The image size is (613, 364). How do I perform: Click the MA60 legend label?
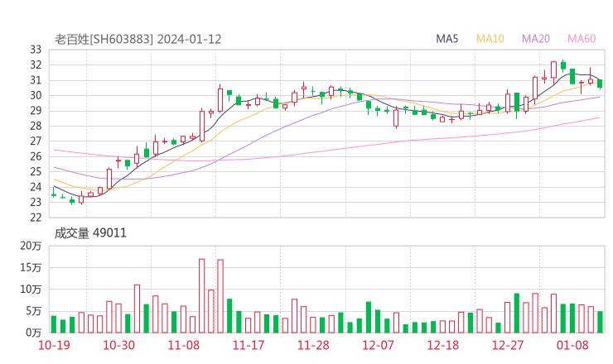pyautogui.click(x=582, y=39)
